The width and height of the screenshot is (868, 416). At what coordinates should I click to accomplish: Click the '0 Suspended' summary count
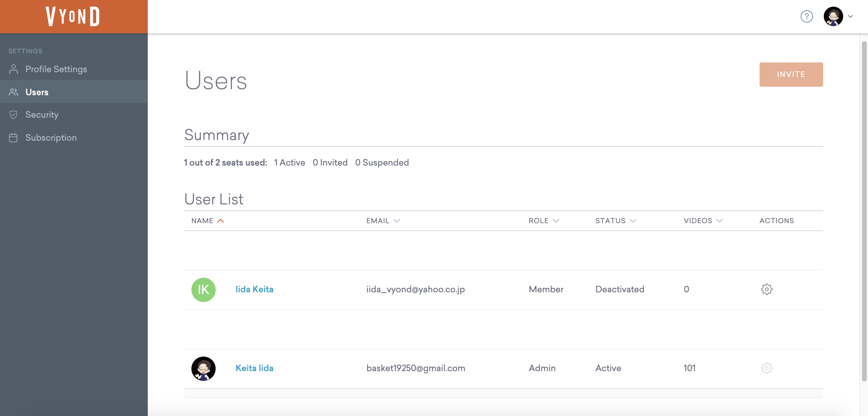(382, 163)
